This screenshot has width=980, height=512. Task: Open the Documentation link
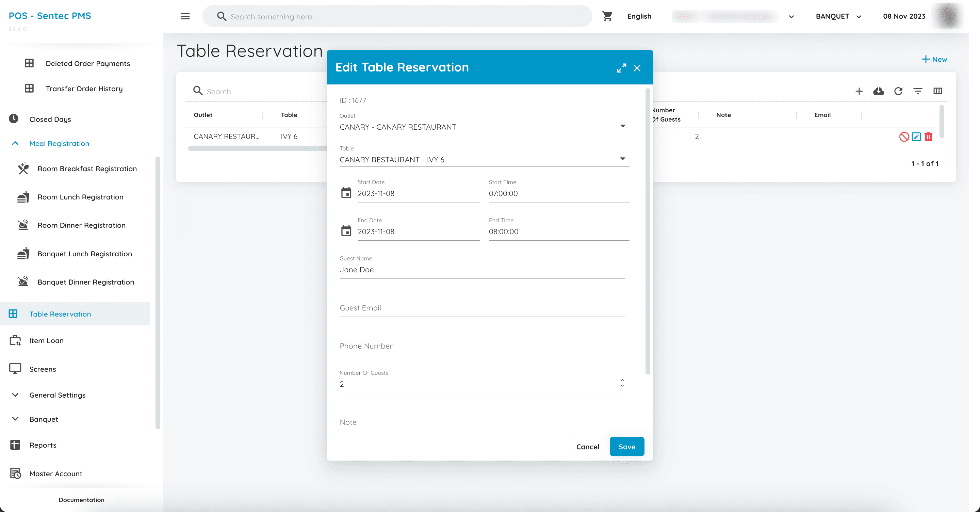(81, 500)
